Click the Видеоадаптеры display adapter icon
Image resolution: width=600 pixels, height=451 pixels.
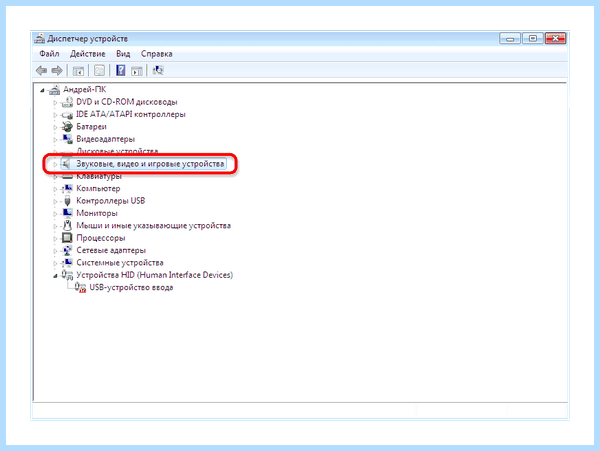coord(67,139)
